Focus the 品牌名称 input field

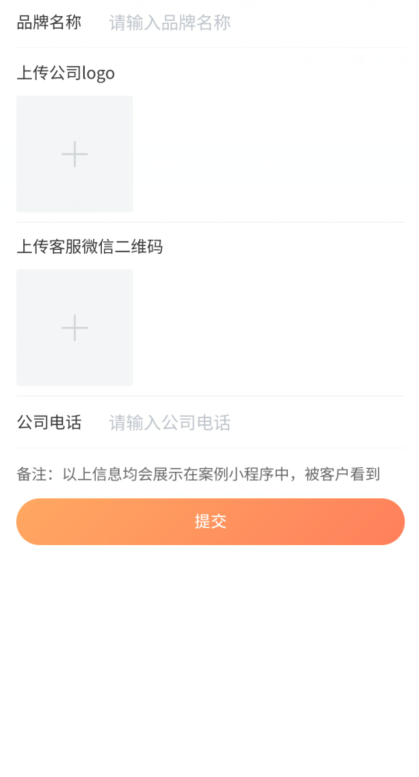(x=256, y=23)
